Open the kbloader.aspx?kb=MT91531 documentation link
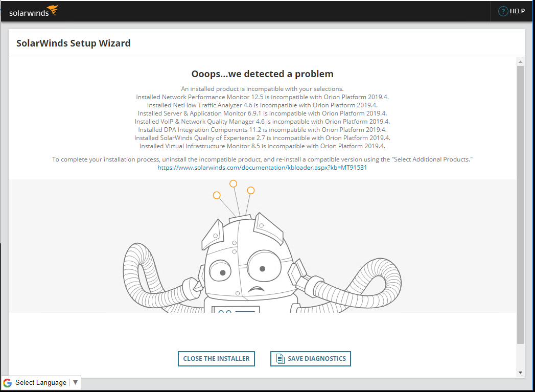 [x=262, y=168]
